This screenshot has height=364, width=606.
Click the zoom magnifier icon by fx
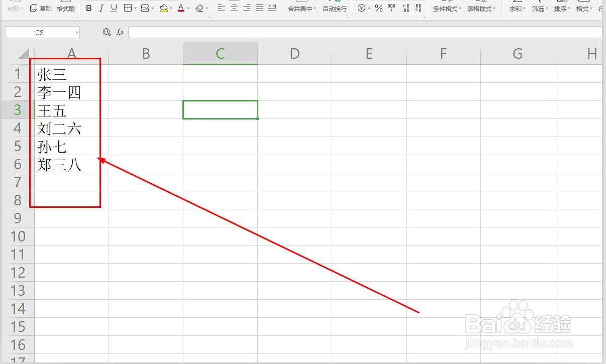pyautogui.click(x=107, y=32)
